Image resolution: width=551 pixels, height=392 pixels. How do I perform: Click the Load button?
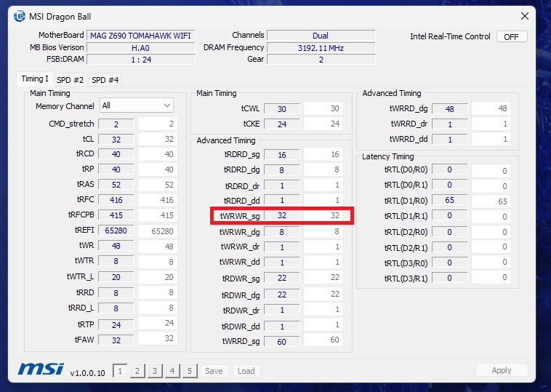(246, 371)
